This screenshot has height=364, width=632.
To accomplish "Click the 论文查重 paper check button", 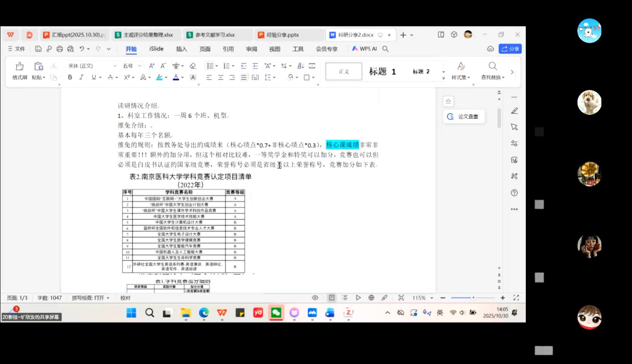I will click(x=463, y=117).
